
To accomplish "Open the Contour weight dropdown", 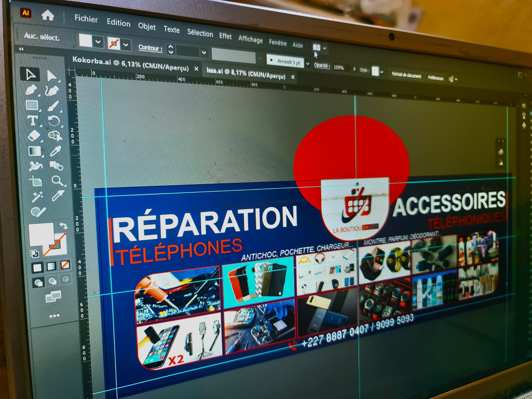I will coord(204,52).
